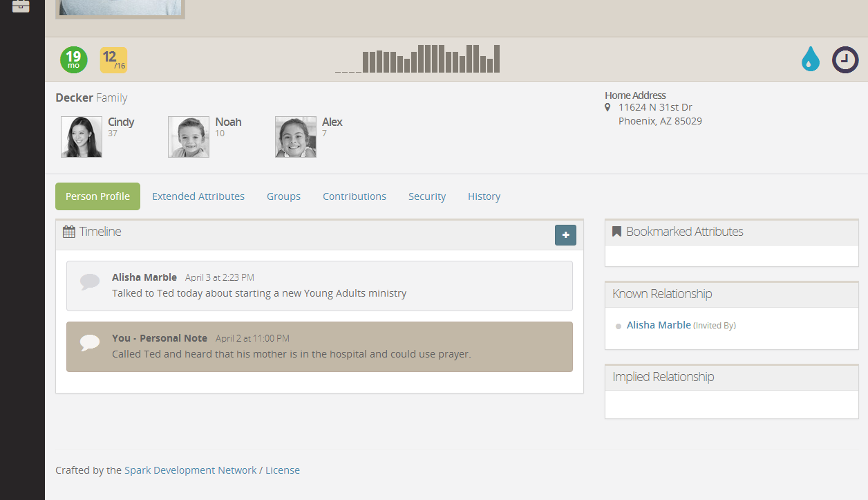Screen dimensions: 868x500
Task: Click the Bookmarked Attributes bookmark icon
Action: point(617,232)
